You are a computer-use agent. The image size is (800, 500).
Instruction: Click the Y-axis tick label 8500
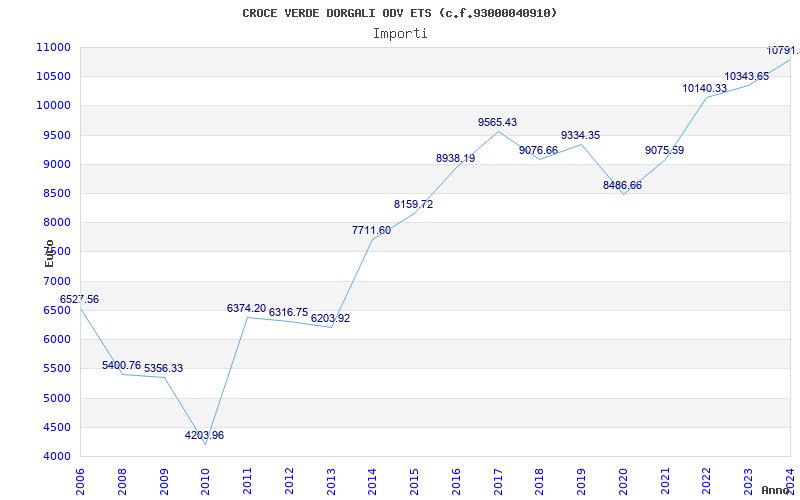[56, 193]
